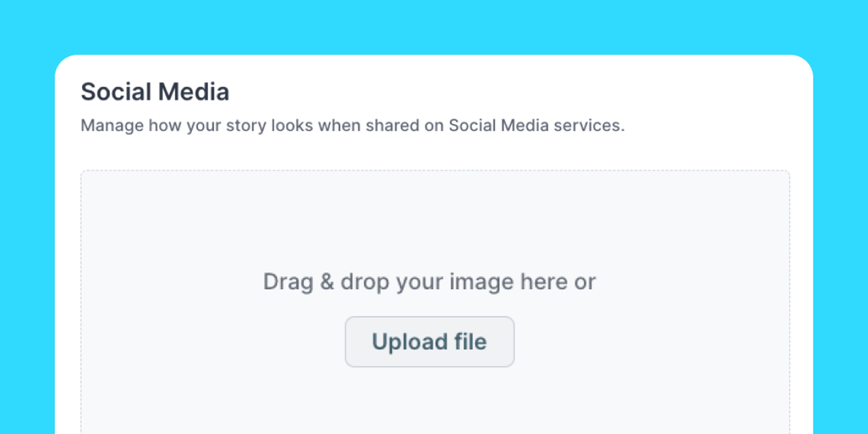The width and height of the screenshot is (868, 434).
Task: Click the Drag & drop your image prompt
Action: [429, 282]
